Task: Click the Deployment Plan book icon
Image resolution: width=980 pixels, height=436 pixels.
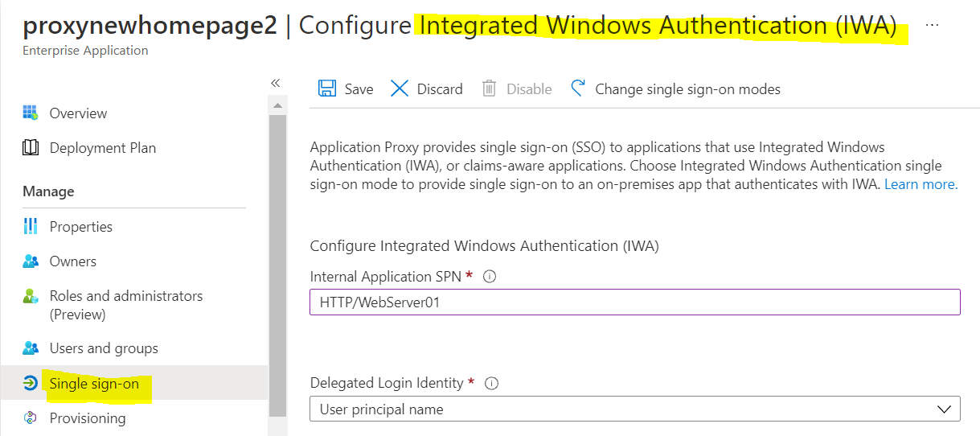Action: (31, 147)
